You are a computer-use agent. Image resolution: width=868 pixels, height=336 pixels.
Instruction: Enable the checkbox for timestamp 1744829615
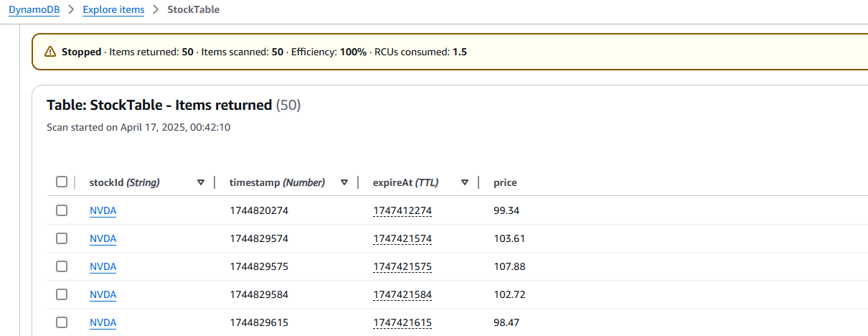[62, 322]
